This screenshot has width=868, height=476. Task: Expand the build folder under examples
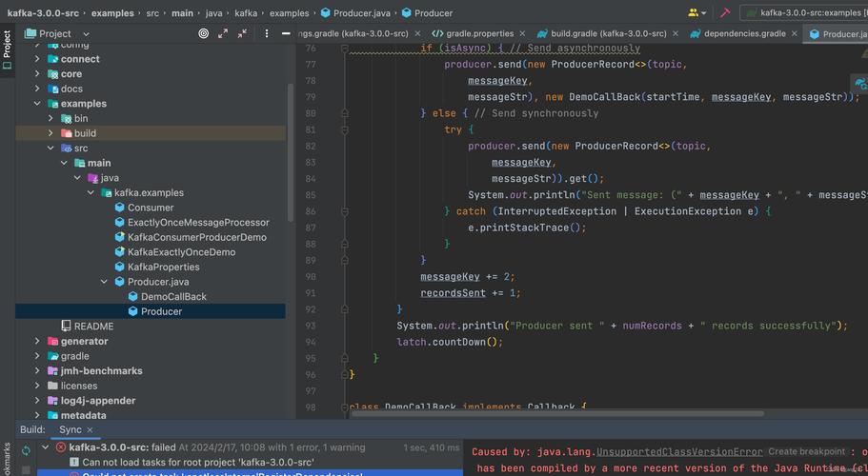pos(50,133)
